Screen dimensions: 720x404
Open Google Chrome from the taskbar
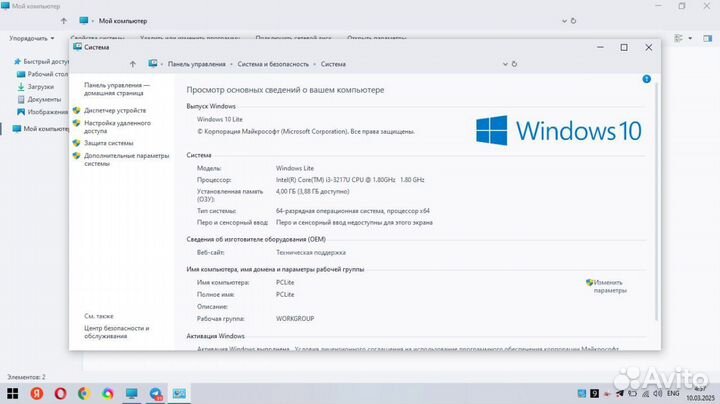tap(84, 393)
